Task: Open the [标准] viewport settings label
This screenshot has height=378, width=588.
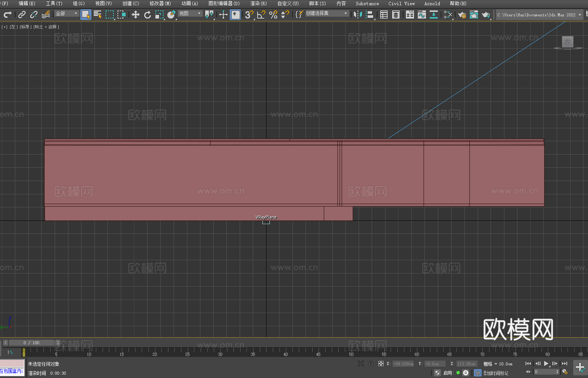Action: click(x=25, y=27)
